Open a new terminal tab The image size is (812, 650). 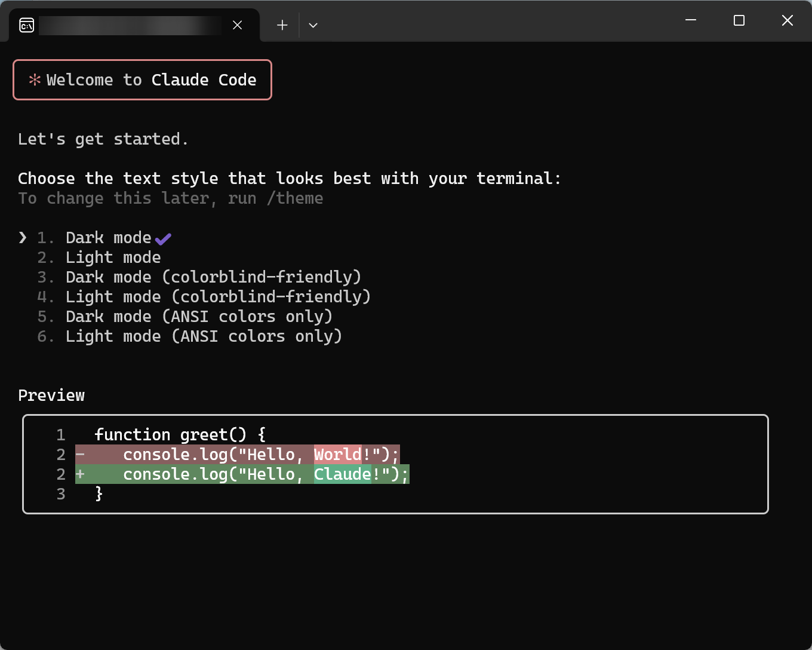(x=282, y=25)
